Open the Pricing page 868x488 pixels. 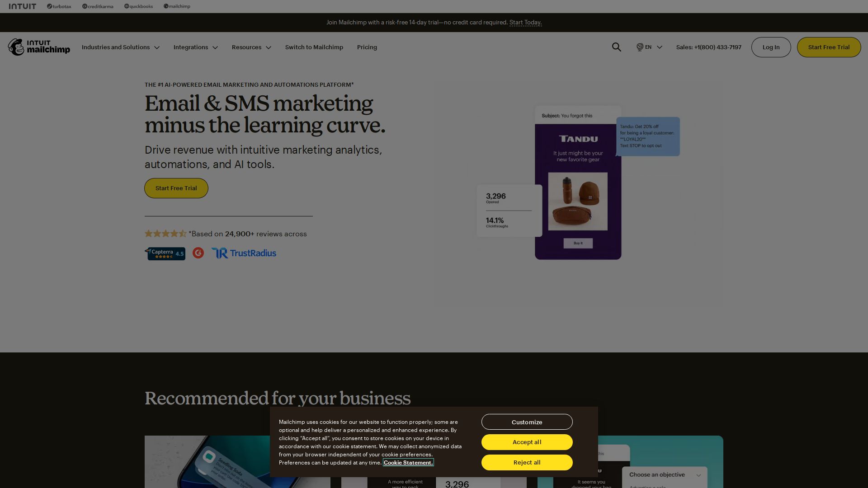pos(367,47)
